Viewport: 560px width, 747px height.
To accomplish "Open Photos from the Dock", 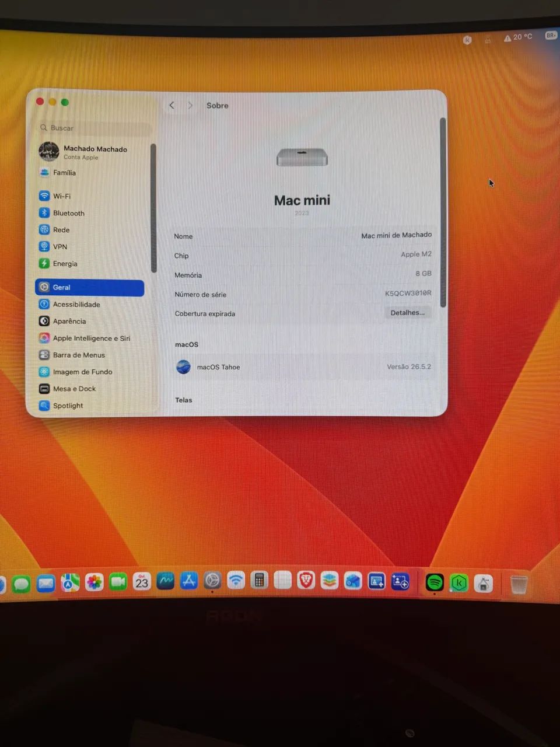I will click(94, 582).
